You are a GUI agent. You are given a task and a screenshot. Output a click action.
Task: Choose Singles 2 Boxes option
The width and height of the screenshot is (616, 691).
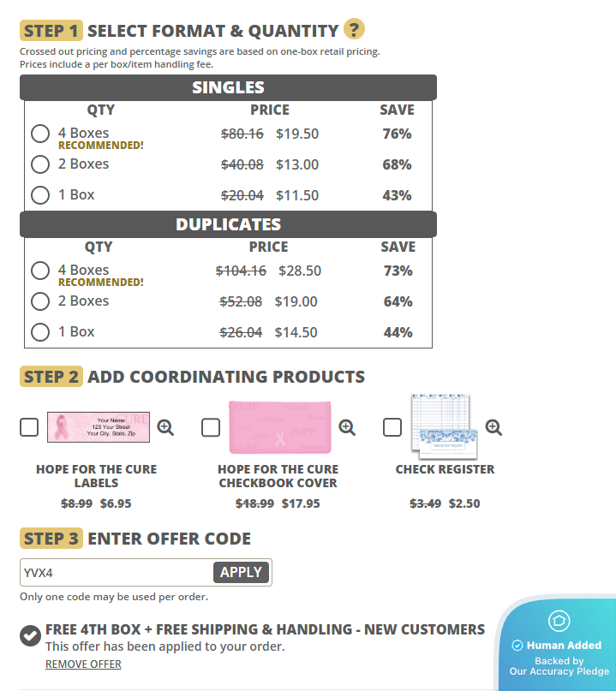point(40,164)
